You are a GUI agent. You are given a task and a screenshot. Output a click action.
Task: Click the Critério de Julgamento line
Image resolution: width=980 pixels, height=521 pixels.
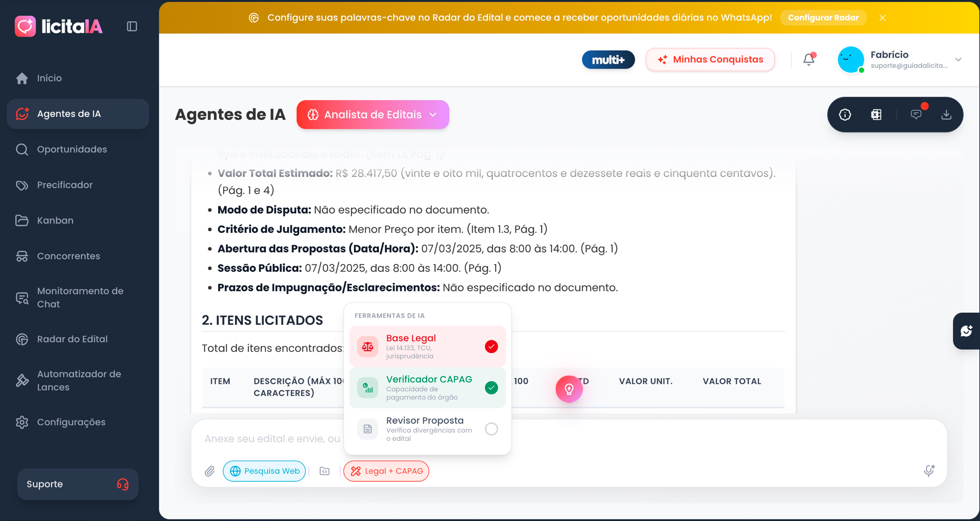pos(382,229)
